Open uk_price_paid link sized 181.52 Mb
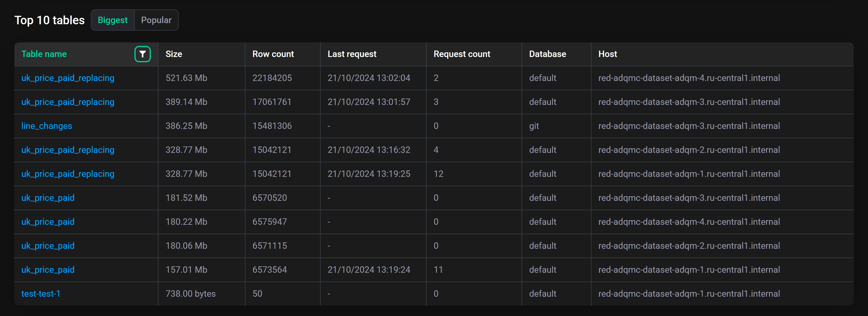This screenshot has width=868, height=316. tap(48, 198)
